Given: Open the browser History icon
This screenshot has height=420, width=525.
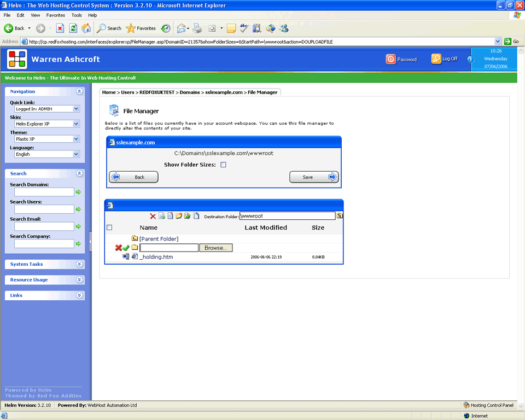Looking at the screenshot, I should tap(166, 28).
